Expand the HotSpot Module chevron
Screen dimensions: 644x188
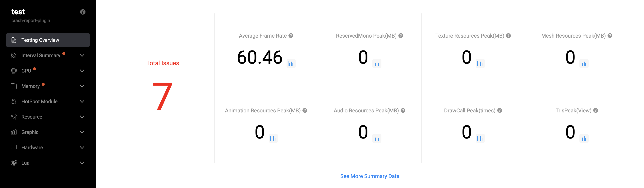[x=82, y=101]
